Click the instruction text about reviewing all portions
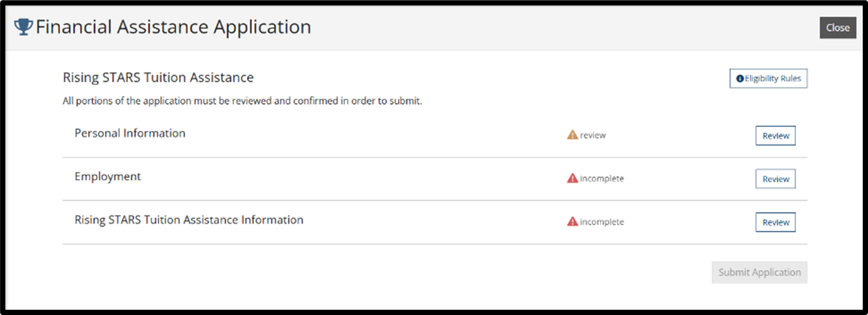The height and width of the screenshot is (315, 868). pyautogui.click(x=242, y=101)
